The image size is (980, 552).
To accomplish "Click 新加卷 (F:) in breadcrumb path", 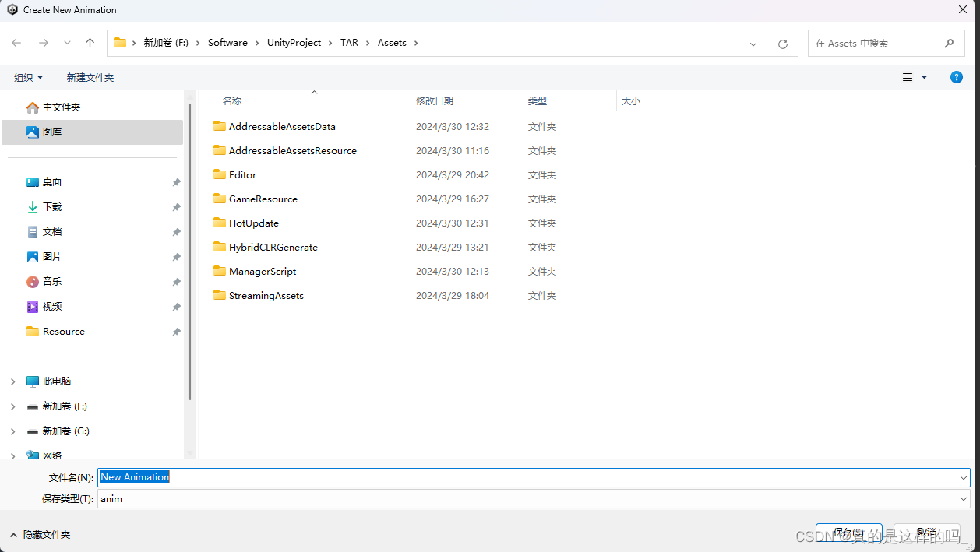I will [x=165, y=43].
